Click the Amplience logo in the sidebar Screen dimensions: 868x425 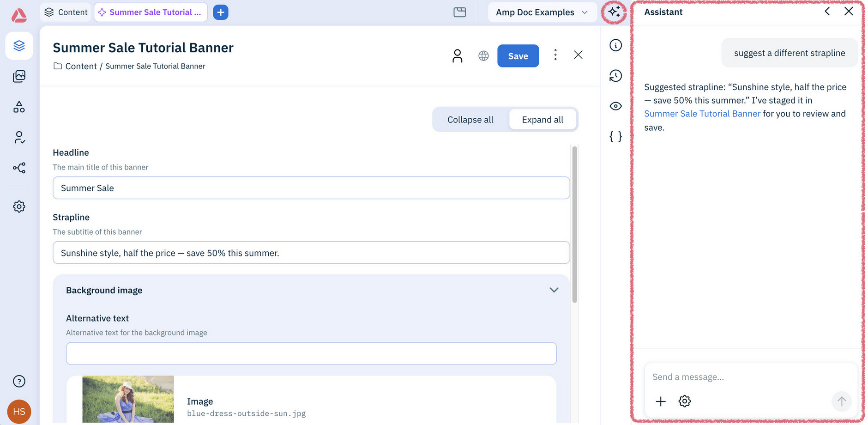coord(19,15)
